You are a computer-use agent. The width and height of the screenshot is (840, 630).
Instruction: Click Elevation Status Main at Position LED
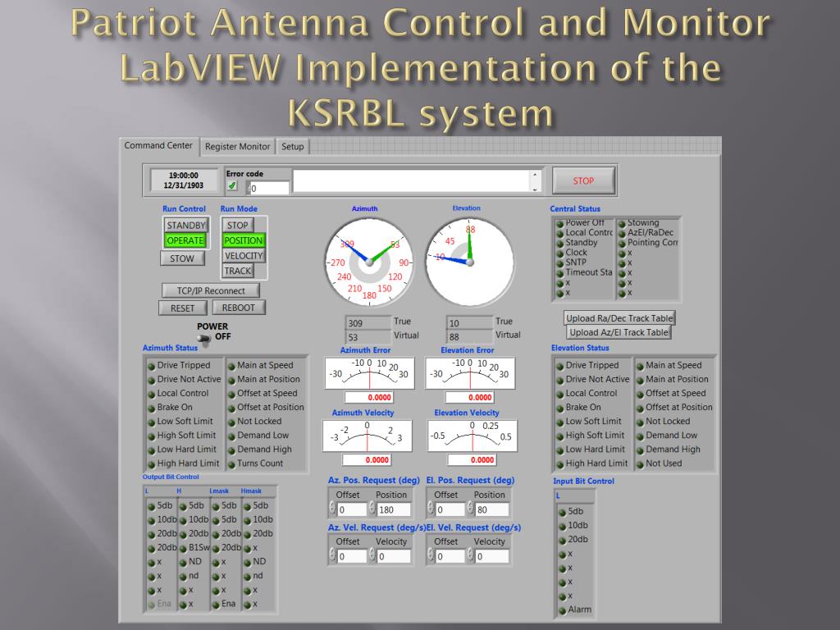(x=640, y=380)
